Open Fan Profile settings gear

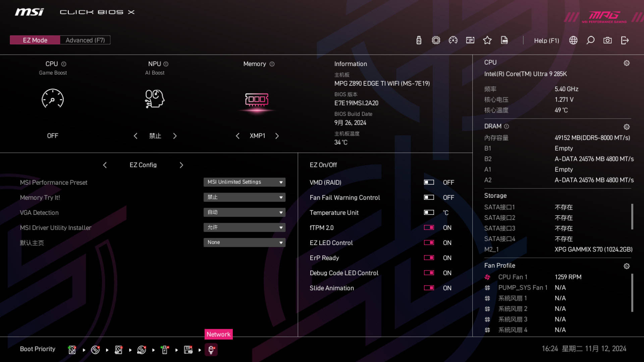[626, 266]
